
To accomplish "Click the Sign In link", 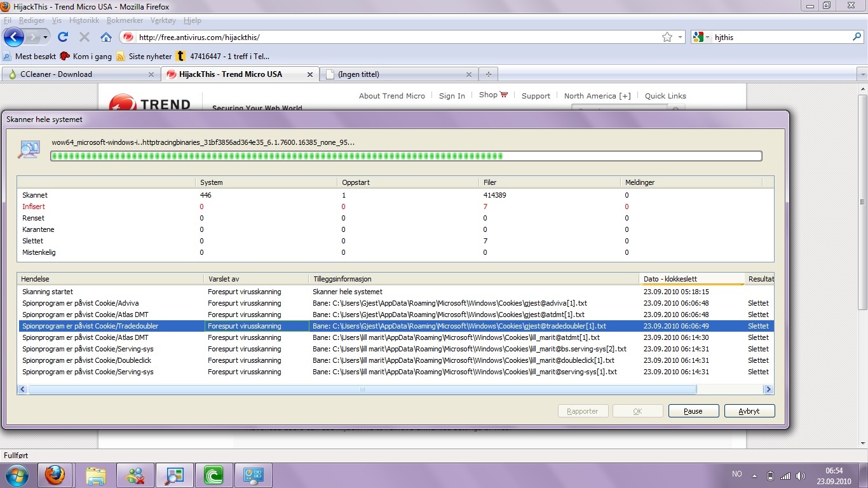I will pos(452,96).
